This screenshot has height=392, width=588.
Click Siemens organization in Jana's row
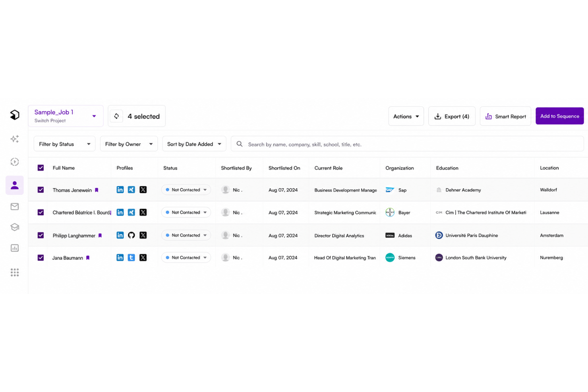(x=400, y=257)
